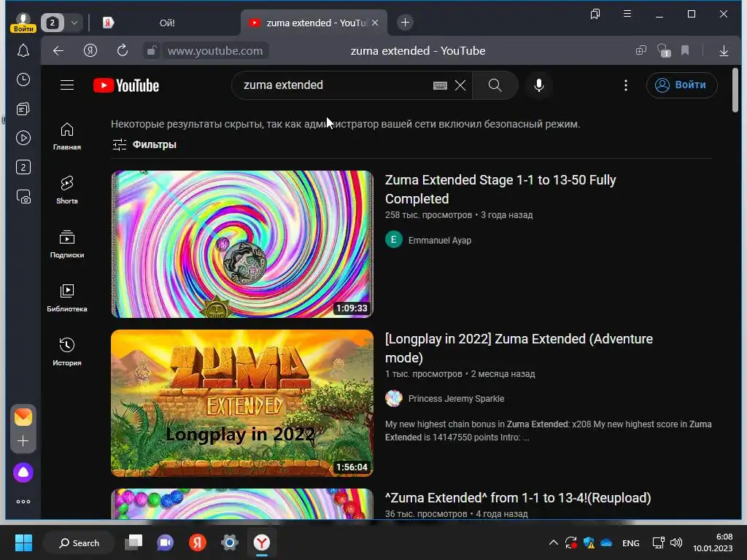The image size is (747, 560).
Task: Run search with the magnifier button
Action: pyautogui.click(x=495, y=85)
